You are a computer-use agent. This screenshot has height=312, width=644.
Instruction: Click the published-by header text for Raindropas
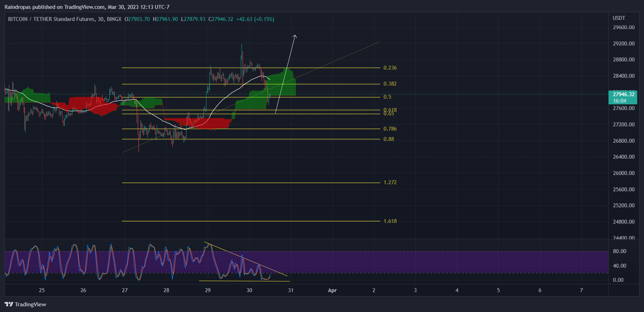coord(87,7)
